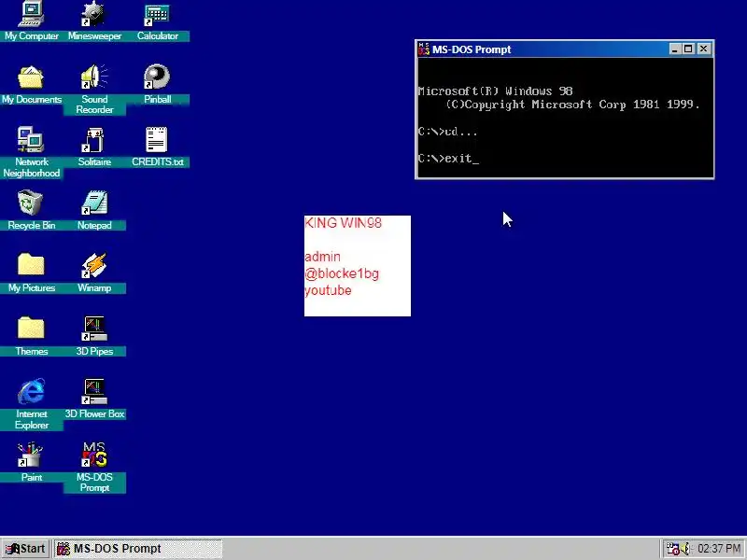Click the volume speaker tray icon

(685, 549)
